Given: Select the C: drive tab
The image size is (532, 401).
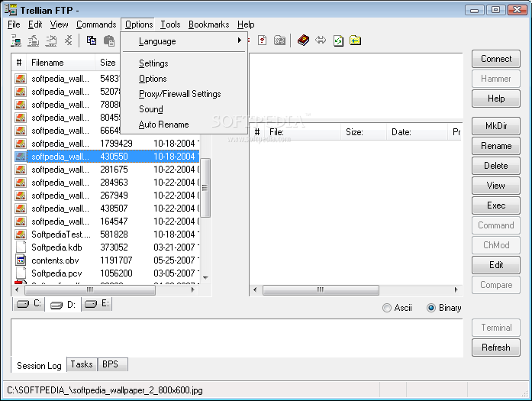Looking at the screenshot, I should coord(29,303).
